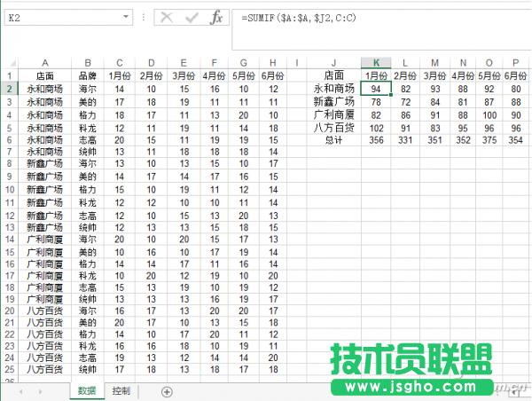Click the next sheet navigation arrow
Viewport: 532px width, 401px height.
(41, 391)
